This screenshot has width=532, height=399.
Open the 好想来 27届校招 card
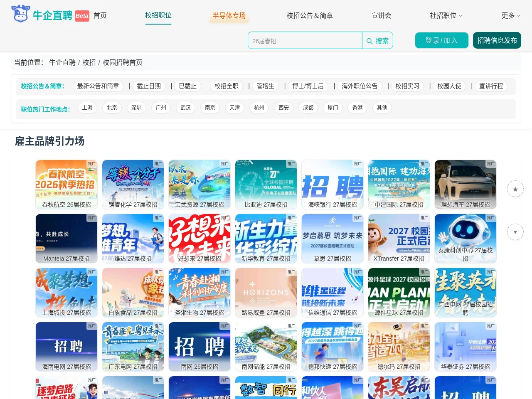[x=199, y=239]
